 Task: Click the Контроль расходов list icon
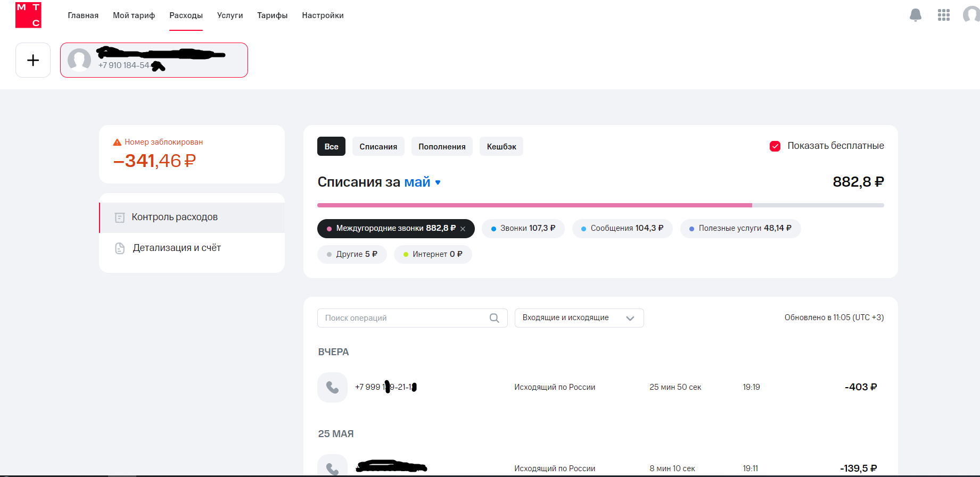coord(120,217)
